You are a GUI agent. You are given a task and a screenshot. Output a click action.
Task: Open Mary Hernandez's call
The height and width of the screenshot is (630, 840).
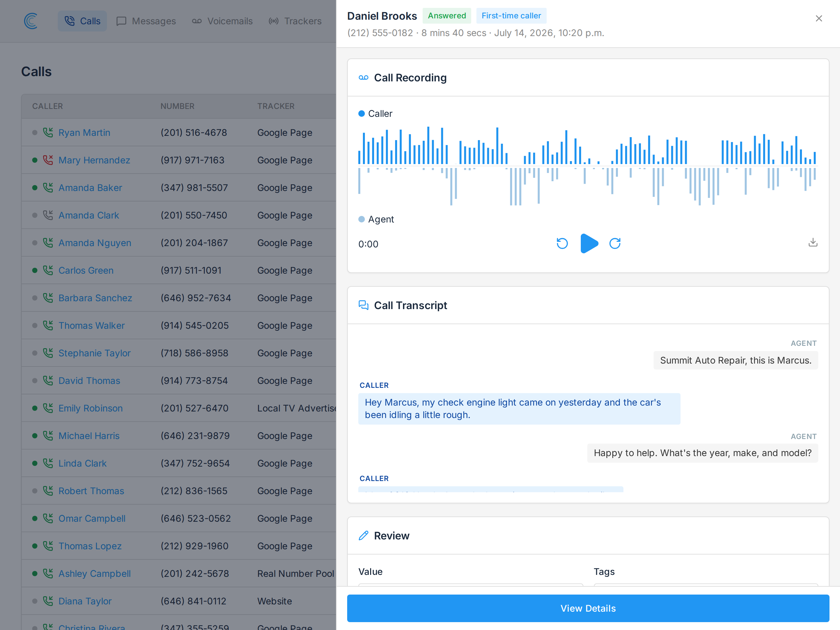coord(94,160)
